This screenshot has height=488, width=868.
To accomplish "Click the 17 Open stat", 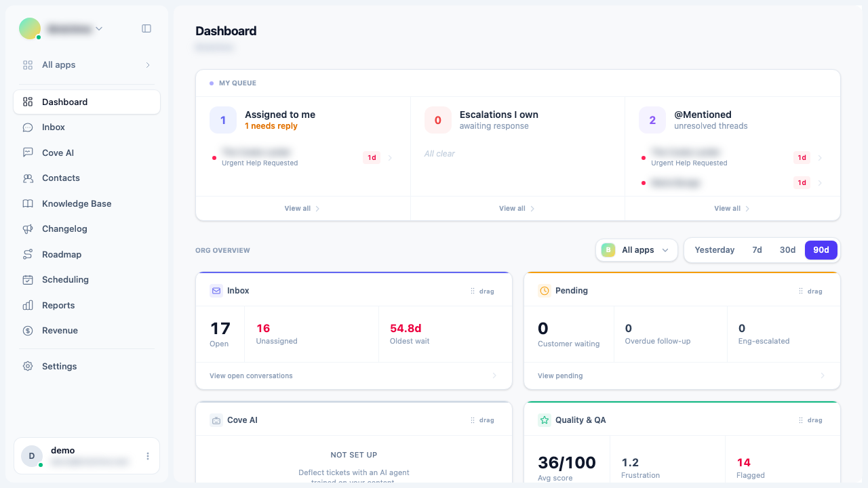I will (220, 333).
